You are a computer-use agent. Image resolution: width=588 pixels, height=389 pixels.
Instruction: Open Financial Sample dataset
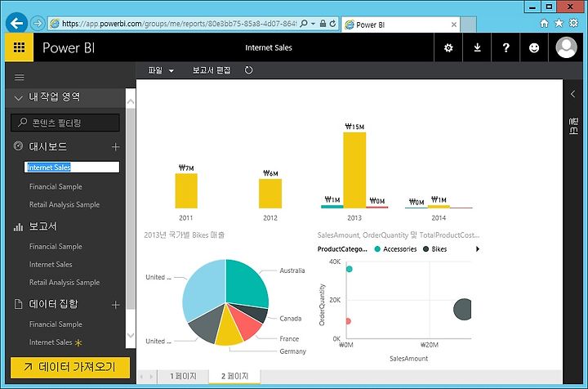pos(56,324)
